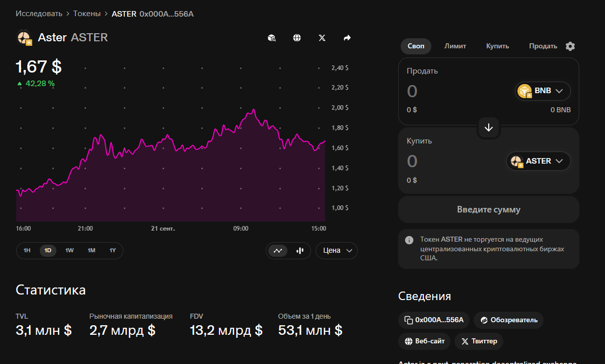Open the Обозреватель link
Viewport: 605px width, 364px height.
[508, 320]
